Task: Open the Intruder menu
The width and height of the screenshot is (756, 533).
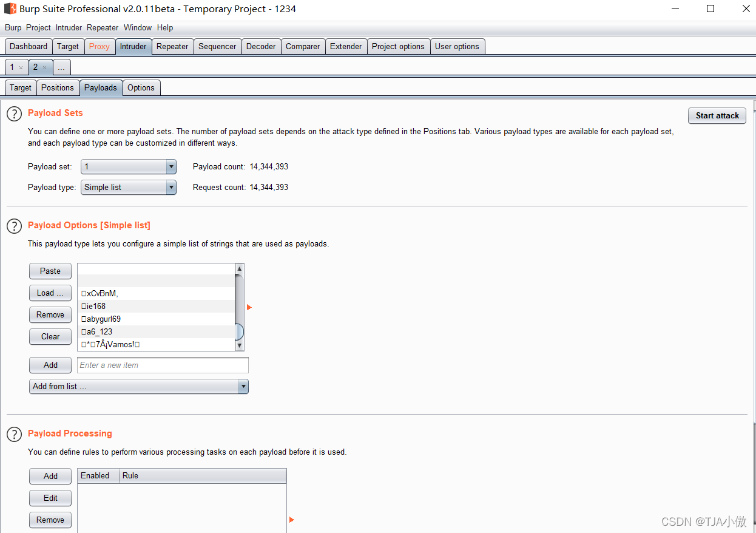Action: (69, 27)
